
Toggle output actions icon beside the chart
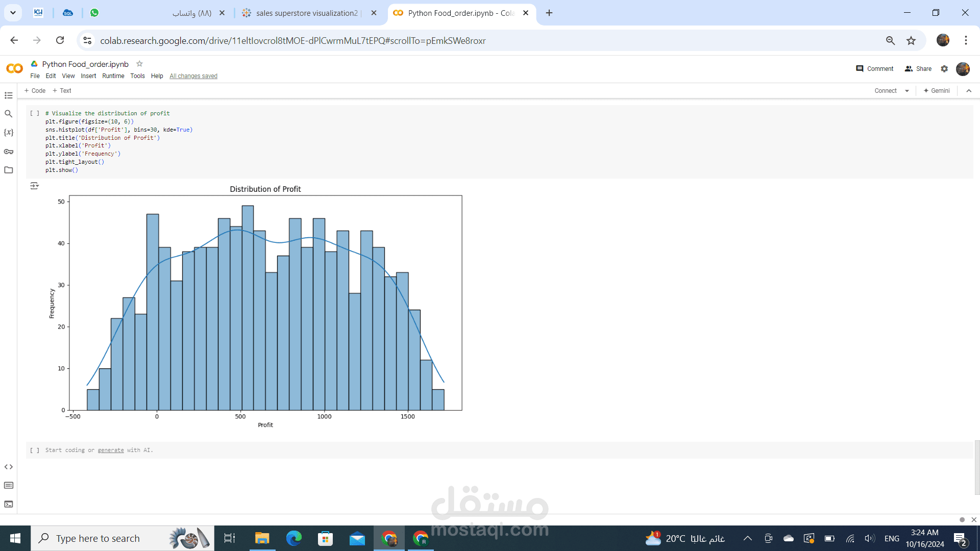[34, 186]
